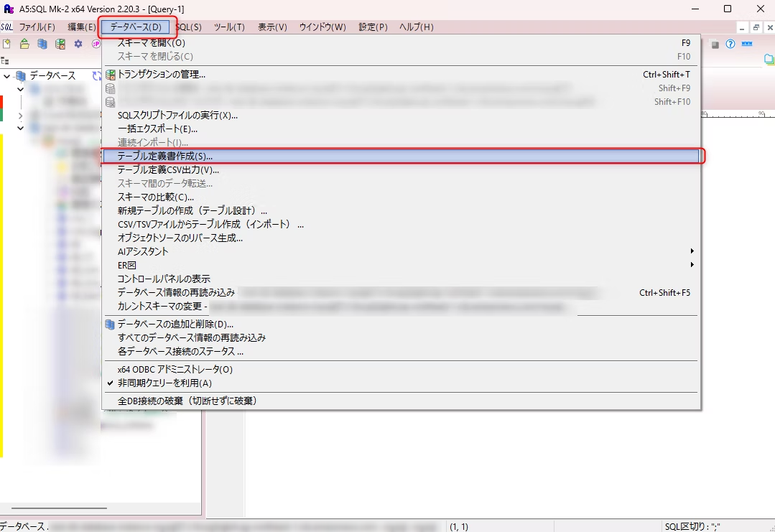Open the ファイル(F) menu

[37, 27]
